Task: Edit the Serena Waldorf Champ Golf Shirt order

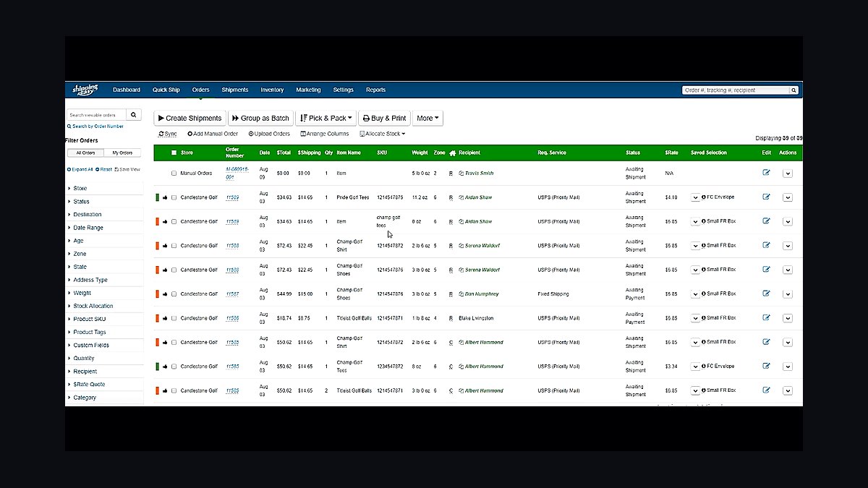Action: tap(766, 245)
